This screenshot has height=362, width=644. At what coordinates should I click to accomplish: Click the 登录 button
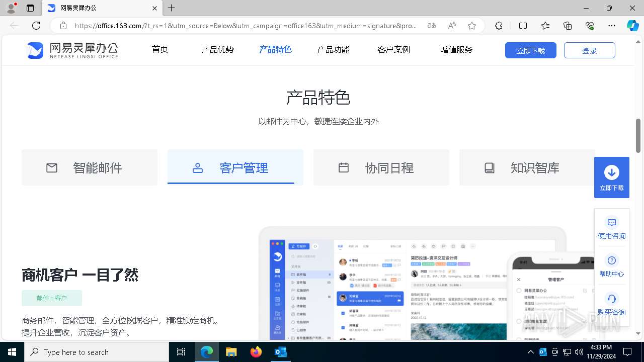pos(590,50)
